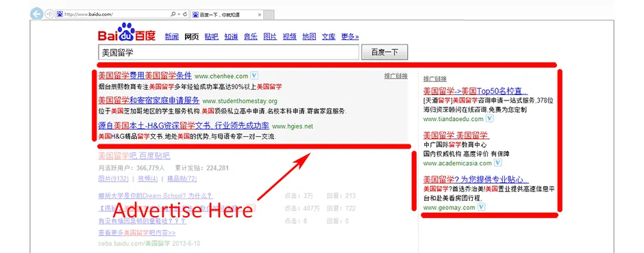
Task: Open the 视频 navigation link
Action: pos(290,36)
